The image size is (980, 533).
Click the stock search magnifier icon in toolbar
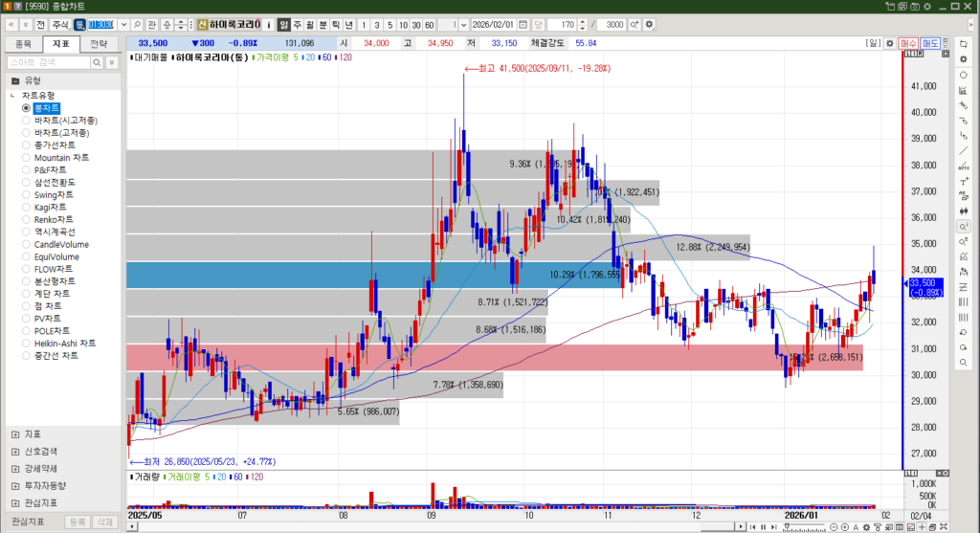138,24
